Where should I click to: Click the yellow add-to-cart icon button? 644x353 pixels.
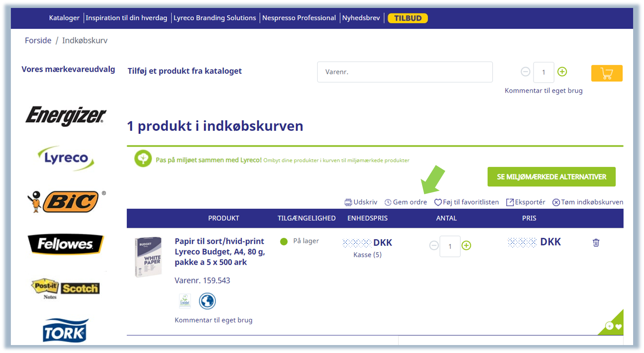607,73
